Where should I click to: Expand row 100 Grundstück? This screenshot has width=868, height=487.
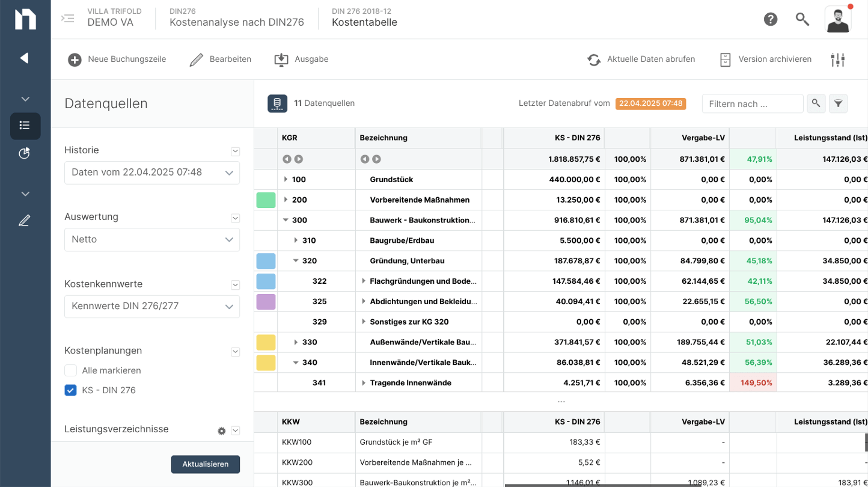pyautogui.click(x=286, y=179)
